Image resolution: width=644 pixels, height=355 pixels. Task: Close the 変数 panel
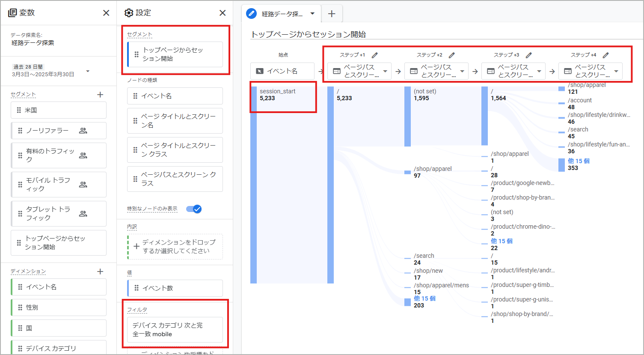pos(106,13)
